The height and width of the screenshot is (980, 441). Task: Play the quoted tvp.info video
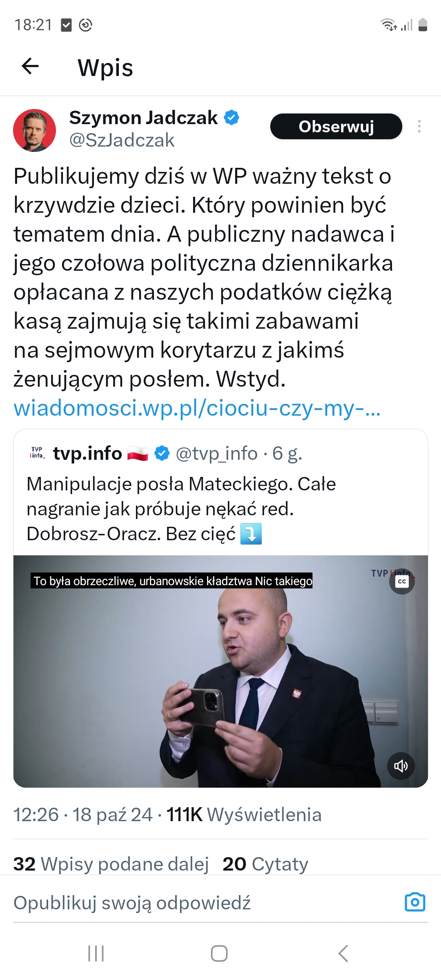pyautogui.click(x=220, y=671)
